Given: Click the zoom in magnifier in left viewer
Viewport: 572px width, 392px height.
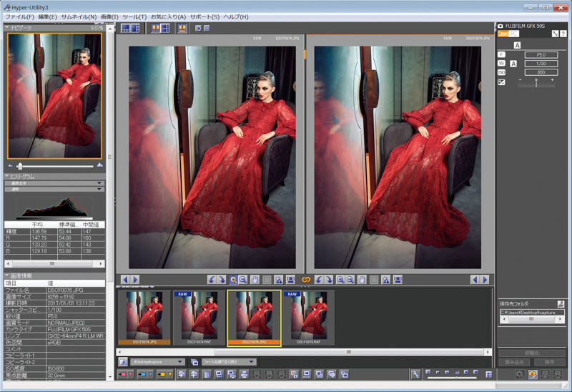Looking at the screenshot, I should coord(233,279).
